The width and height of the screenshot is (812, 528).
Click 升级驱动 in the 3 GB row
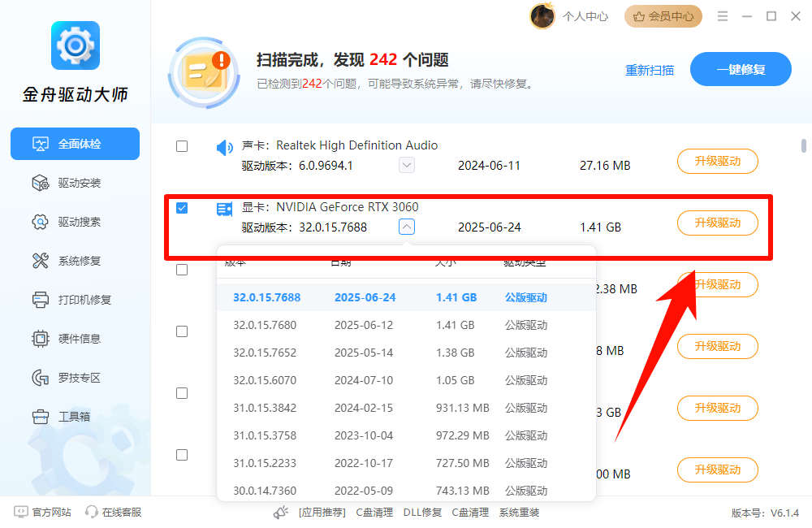pos(718,408)
